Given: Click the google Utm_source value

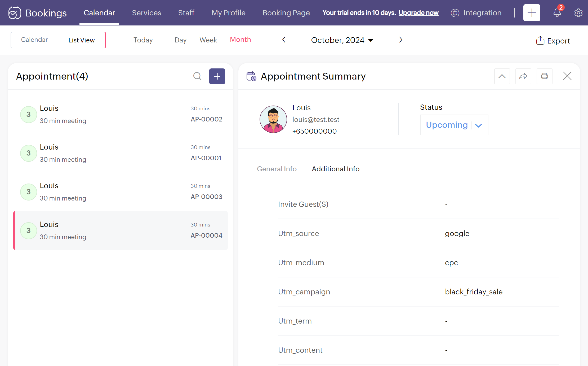Looking at the screenshot, I should (x=457, y=233).
